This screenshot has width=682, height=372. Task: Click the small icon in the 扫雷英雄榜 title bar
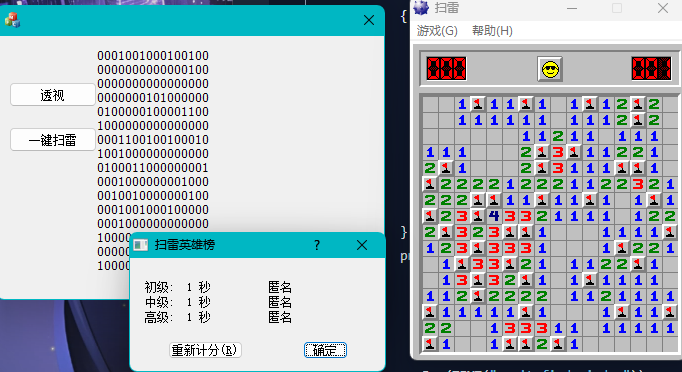[x=141, y=245]
